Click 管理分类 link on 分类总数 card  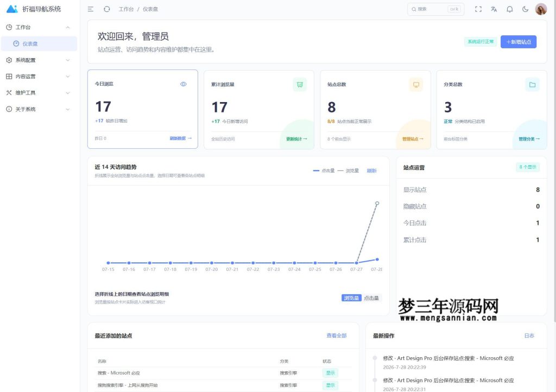[x=529, y=139]
